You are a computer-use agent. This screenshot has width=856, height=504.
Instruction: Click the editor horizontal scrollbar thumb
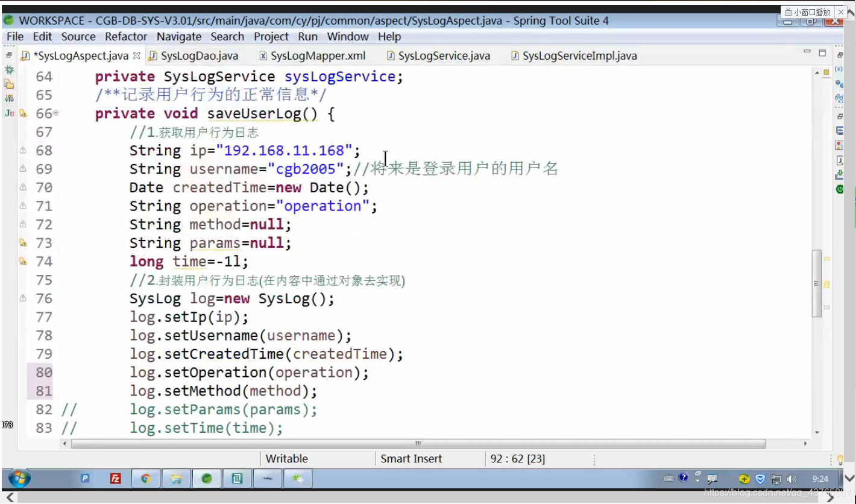point(419,444)
